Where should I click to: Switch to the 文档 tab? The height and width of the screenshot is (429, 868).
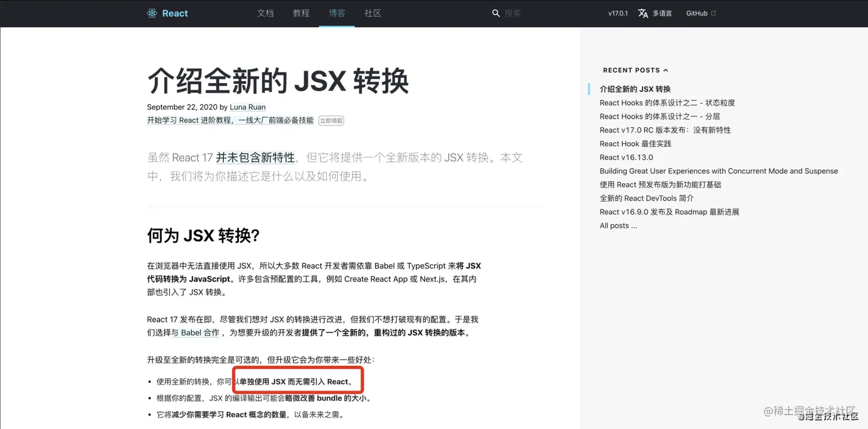point(265,13)
